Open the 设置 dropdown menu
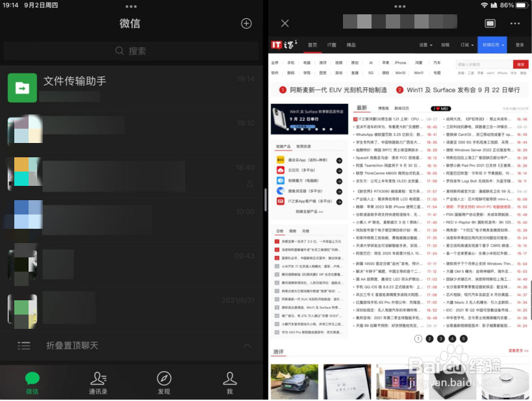The image size is (532, 401). tap(424, 45)
